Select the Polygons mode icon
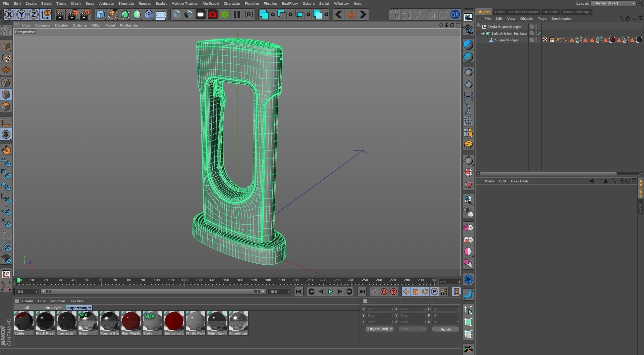 click(6, 107)
